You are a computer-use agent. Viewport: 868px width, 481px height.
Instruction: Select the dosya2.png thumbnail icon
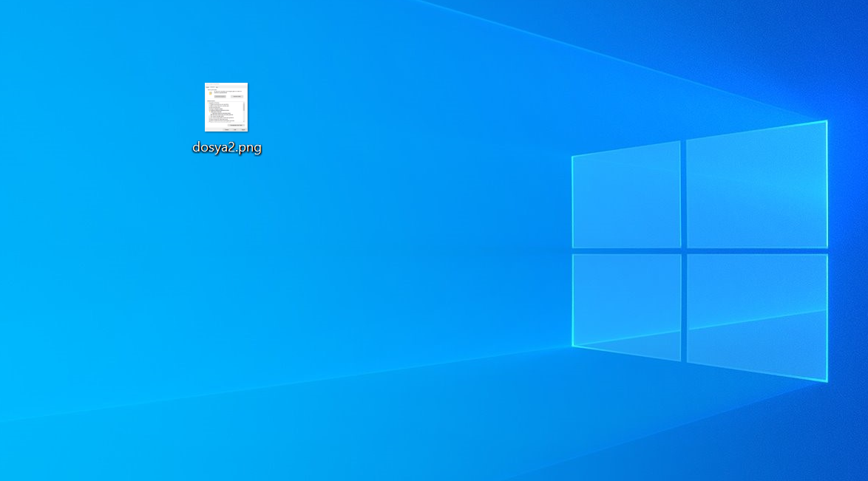[x=226, y=107]
